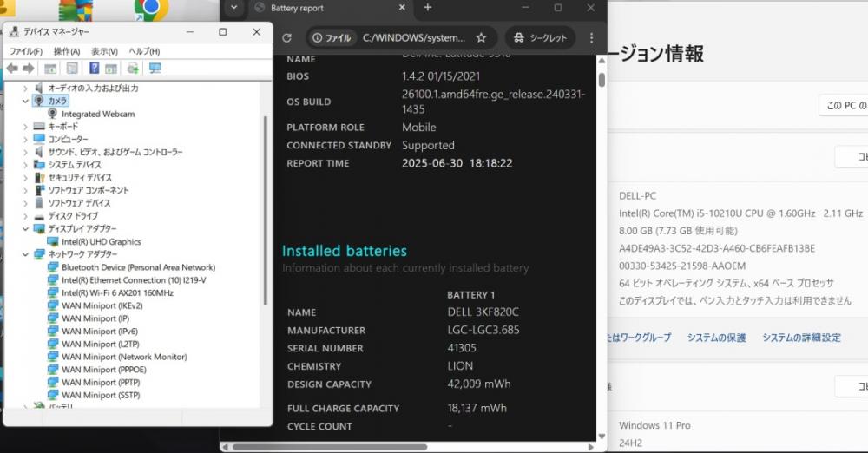Select the ソフトウェア デバイス category

point(79,203)
